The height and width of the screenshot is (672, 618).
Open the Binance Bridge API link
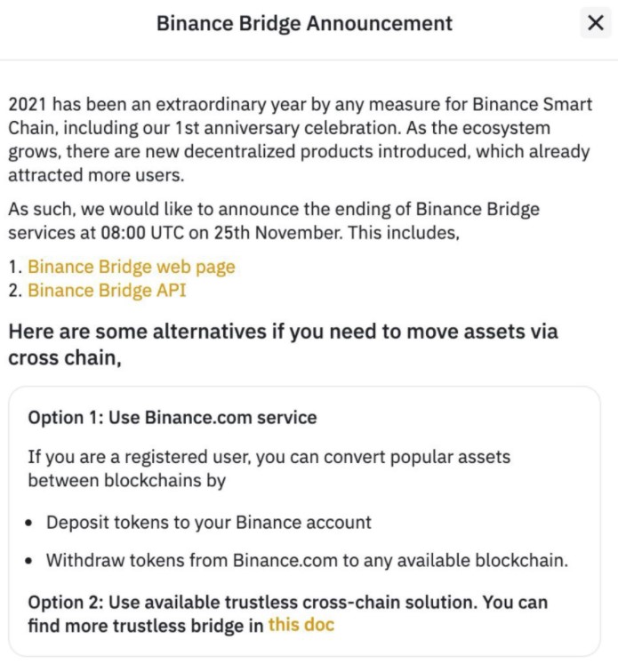107,291
